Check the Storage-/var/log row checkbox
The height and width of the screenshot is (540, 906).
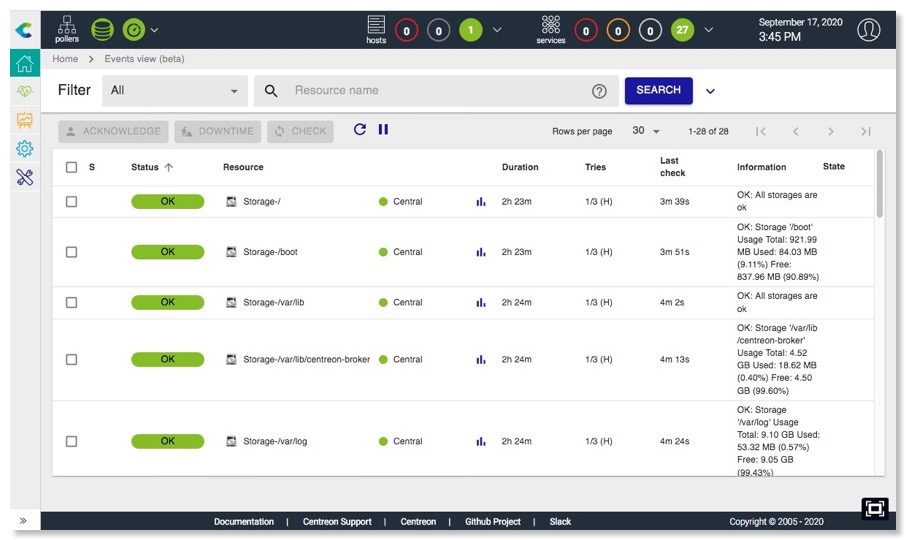[x=71, y=441]
